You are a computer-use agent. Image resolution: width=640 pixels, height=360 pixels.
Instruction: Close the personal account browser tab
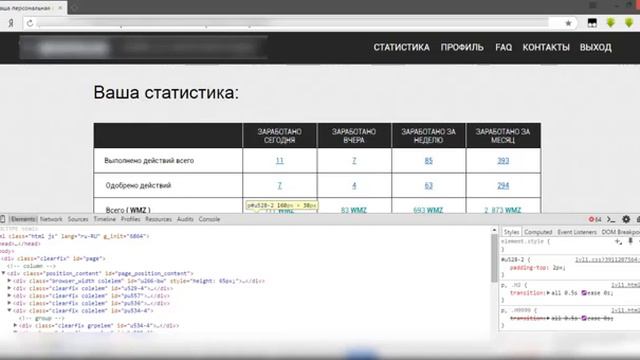pyautogui.click(x=60, y=8)
